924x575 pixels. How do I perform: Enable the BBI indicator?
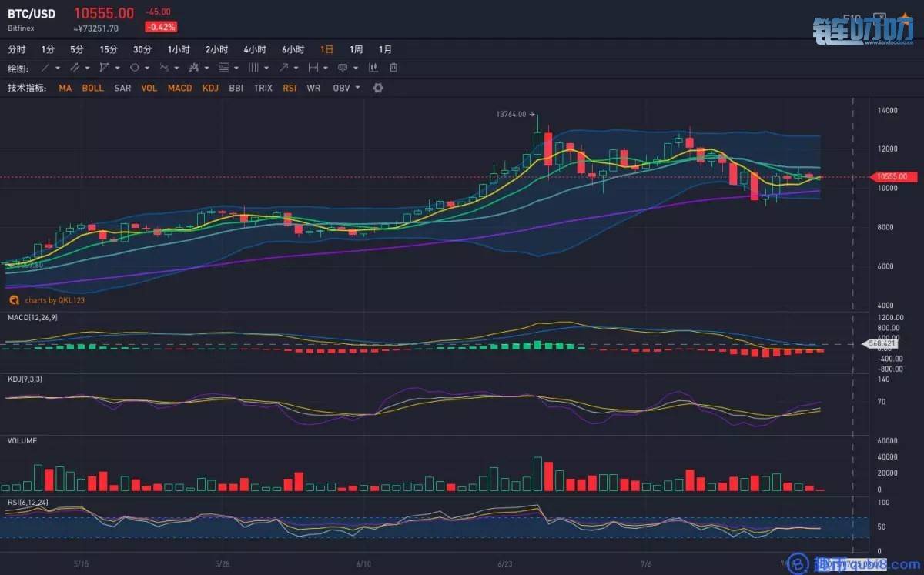[x=236, y=88]
